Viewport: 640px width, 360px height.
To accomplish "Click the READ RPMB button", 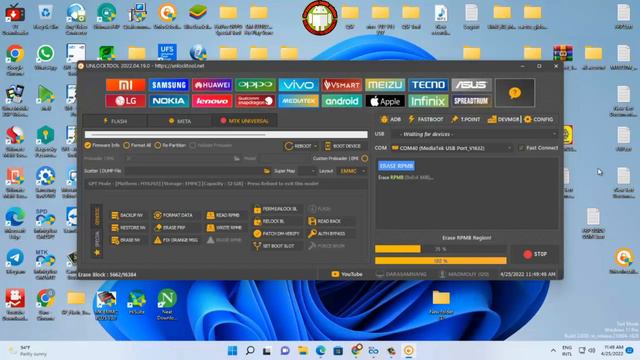I will (223, 215).
